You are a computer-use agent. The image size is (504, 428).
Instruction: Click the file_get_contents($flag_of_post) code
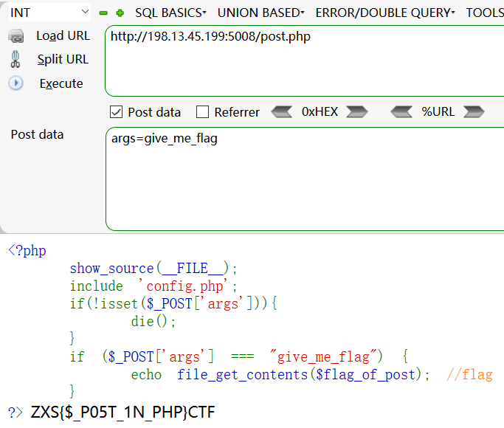(303, 375)
